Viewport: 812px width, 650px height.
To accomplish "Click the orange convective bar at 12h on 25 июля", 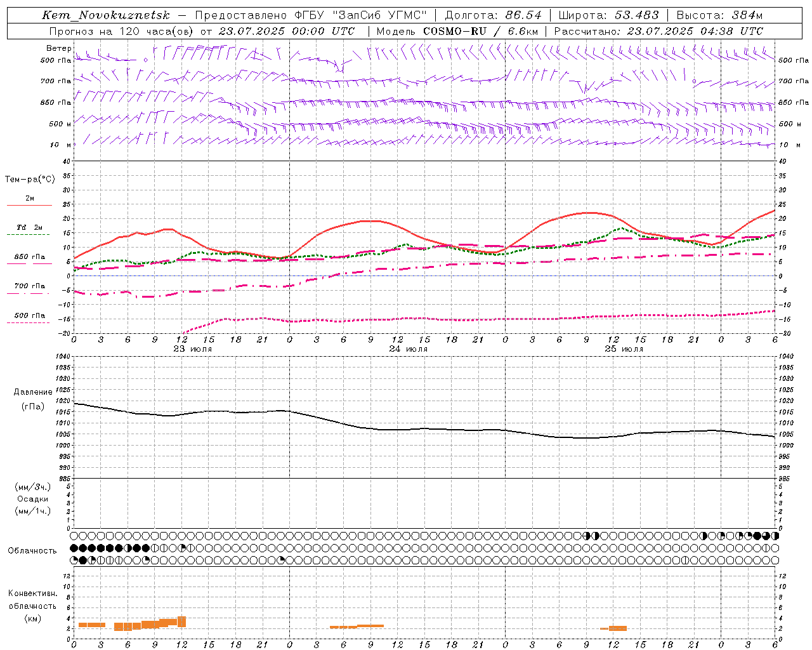I will pos(617,628).
